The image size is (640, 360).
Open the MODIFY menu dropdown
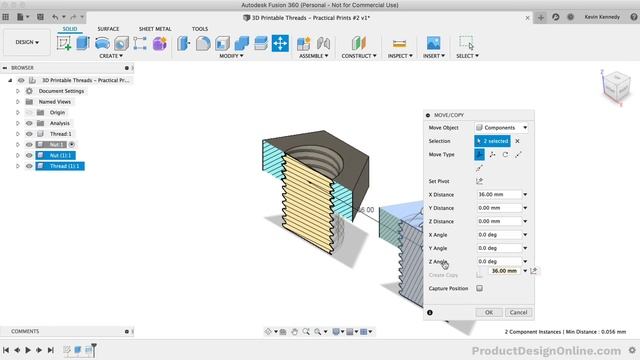pyautogui.click(x=231, y=56)
